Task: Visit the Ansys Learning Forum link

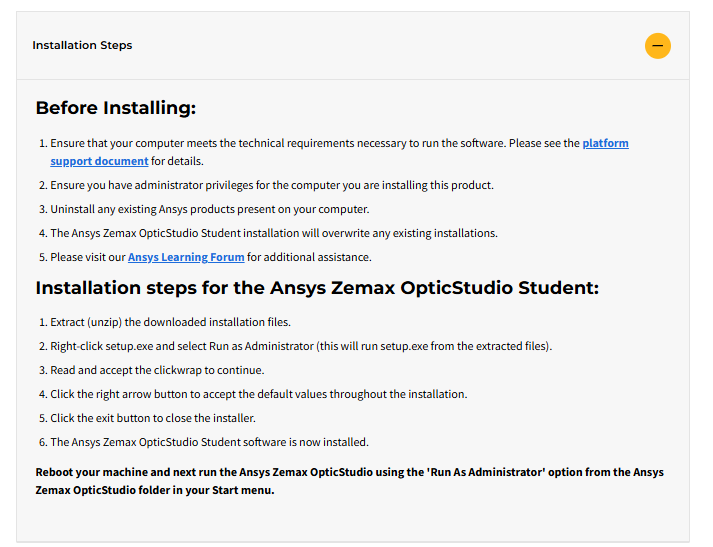Action: pos(186,257)
